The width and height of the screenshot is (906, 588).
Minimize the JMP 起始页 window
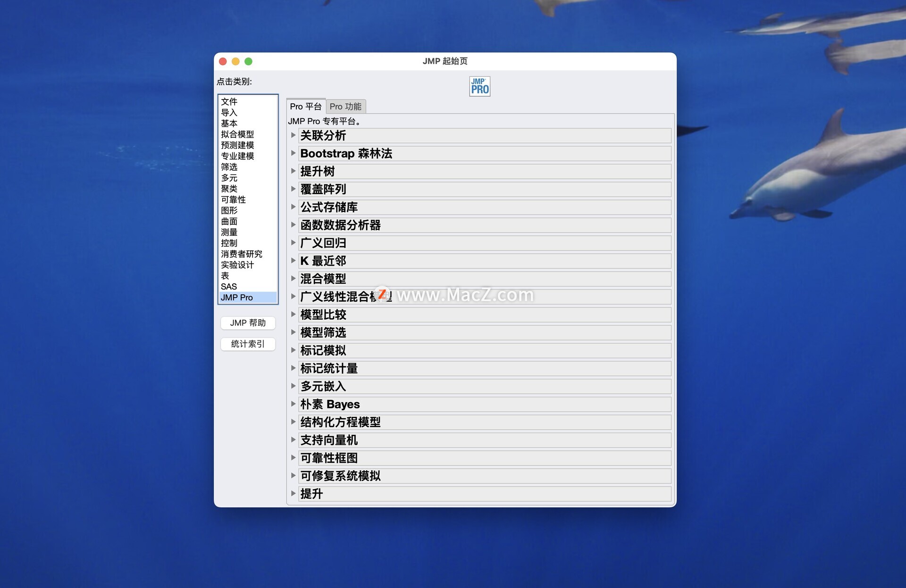point(236,61)
